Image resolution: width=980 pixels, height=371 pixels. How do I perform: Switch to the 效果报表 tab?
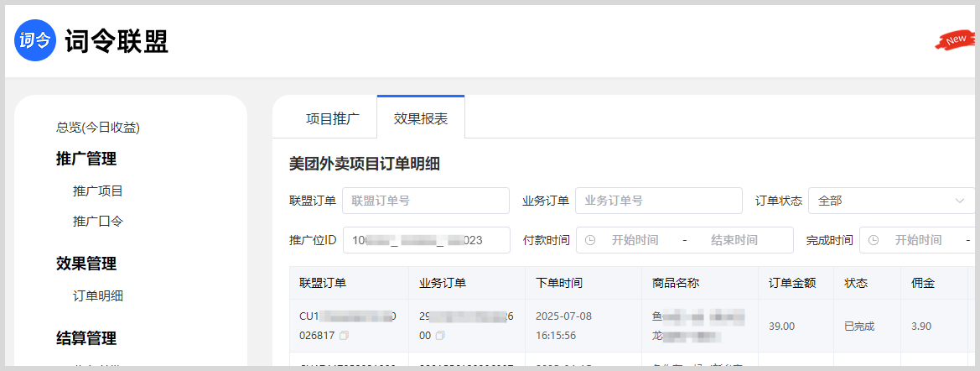[421, 118]
